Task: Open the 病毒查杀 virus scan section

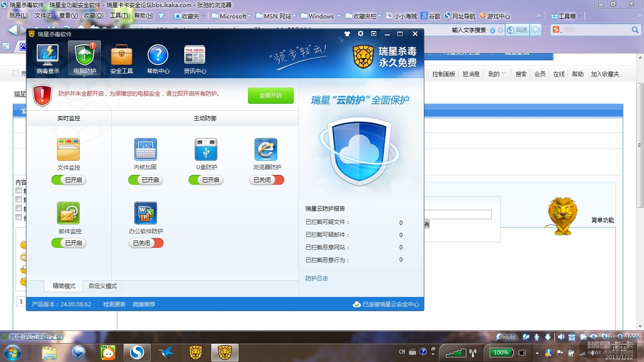Action: pos(48,59)
